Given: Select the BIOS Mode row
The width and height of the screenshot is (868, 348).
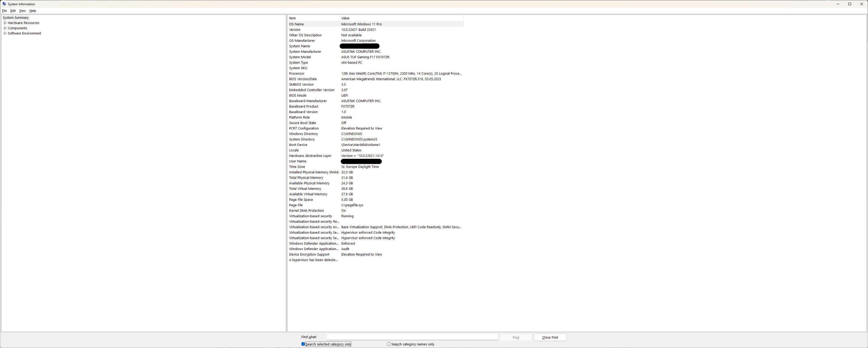Looking at the screenshot, I should point(376,96).
